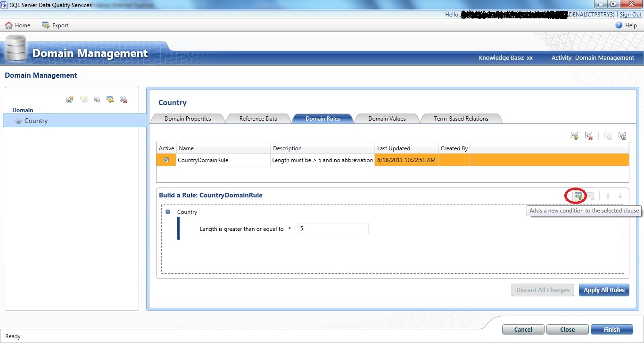Screen dimensions: 644x343
Task: Click the 8/18/2011 10:22:51 AM cell
Action: (407, 160)
